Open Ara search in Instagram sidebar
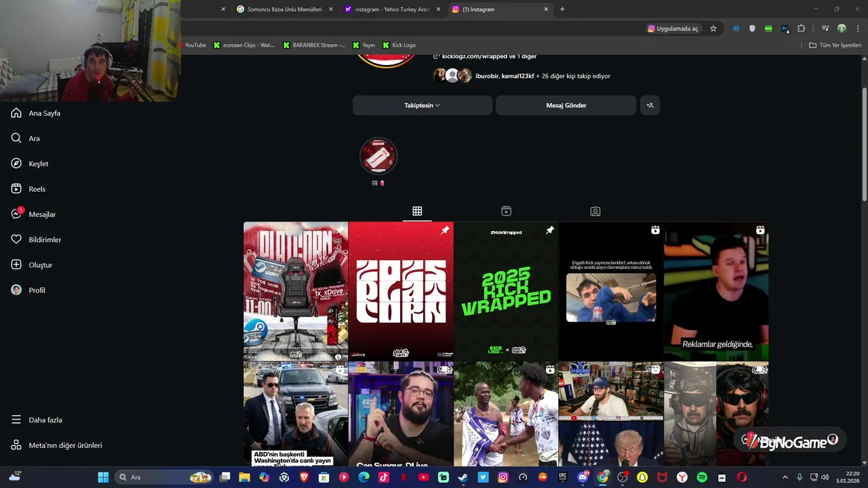 pyautogui.click(x=26, y=138)
